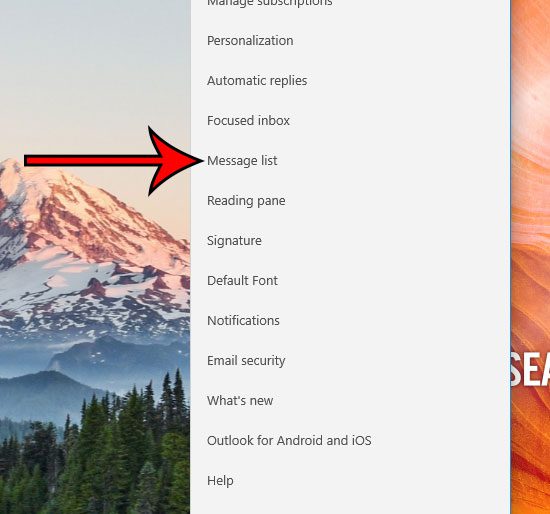Image resolution: width=550 pixels, height=514 pixels.
Task: Open Email security settings
Action: (246, 361)
